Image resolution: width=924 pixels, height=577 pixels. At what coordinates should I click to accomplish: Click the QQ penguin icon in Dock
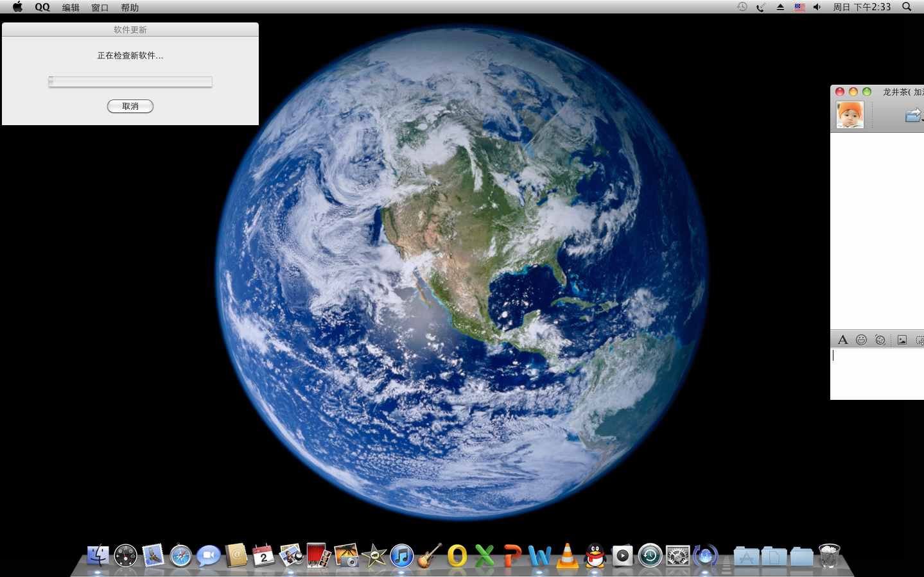(x=595, y=556)
